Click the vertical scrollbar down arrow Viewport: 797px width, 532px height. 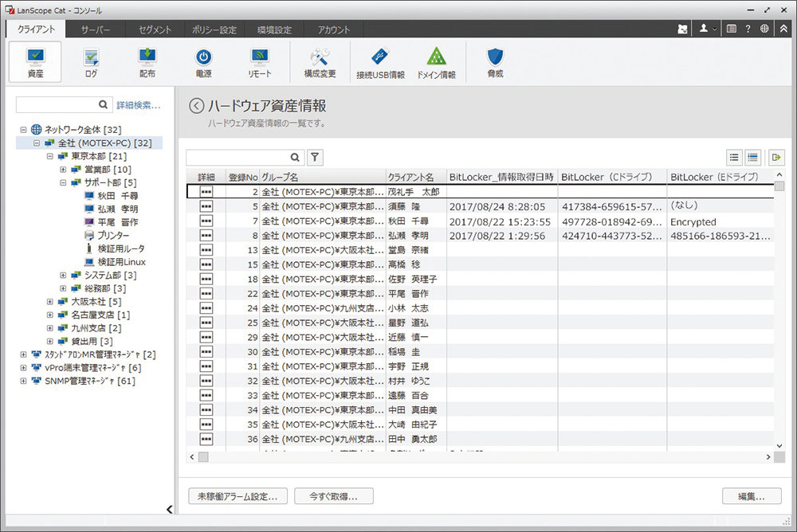[779, 446]
